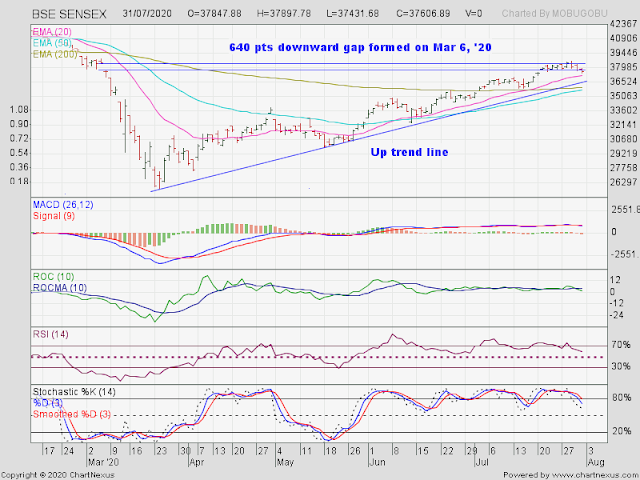Screen dimensions: 640x480
Task: Click the close value C=37606.89
Action: click(424, 13)
